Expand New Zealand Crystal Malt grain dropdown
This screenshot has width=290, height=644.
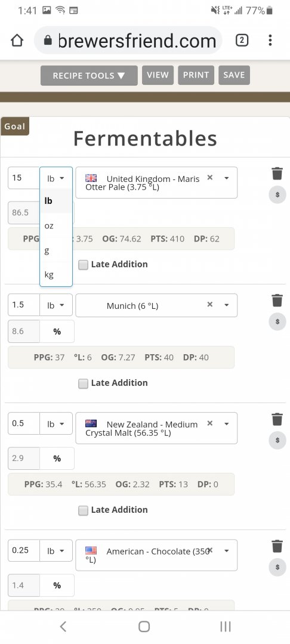[x=226, y=424]
